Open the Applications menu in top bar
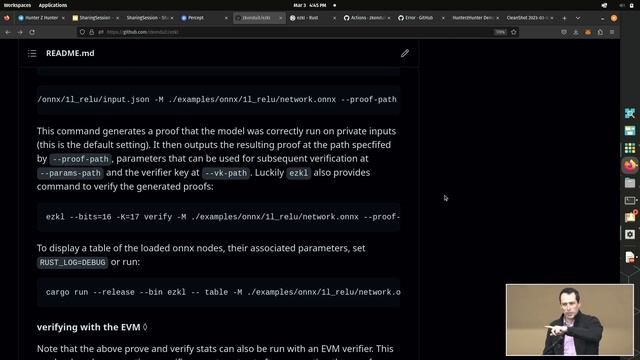This screenshot has height=360, width=640. pos(53,5)
